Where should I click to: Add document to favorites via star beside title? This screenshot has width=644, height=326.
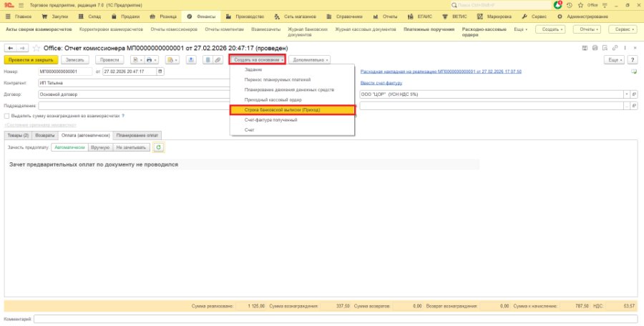coord(36,49)
